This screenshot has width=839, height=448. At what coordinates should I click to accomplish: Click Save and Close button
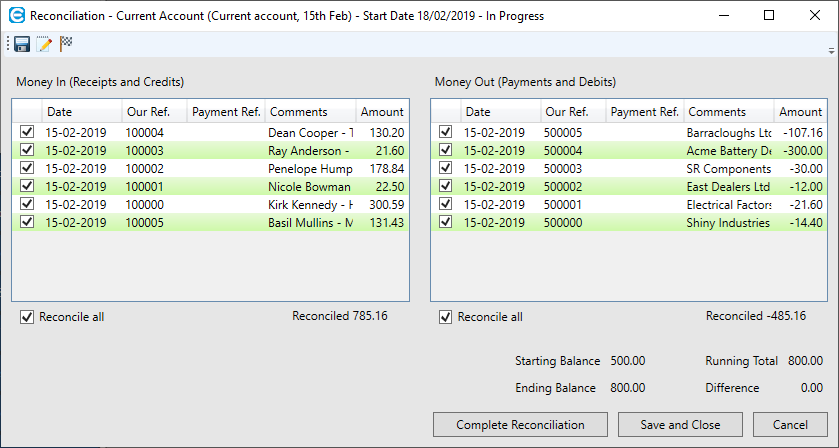click(x=680, y=425)
